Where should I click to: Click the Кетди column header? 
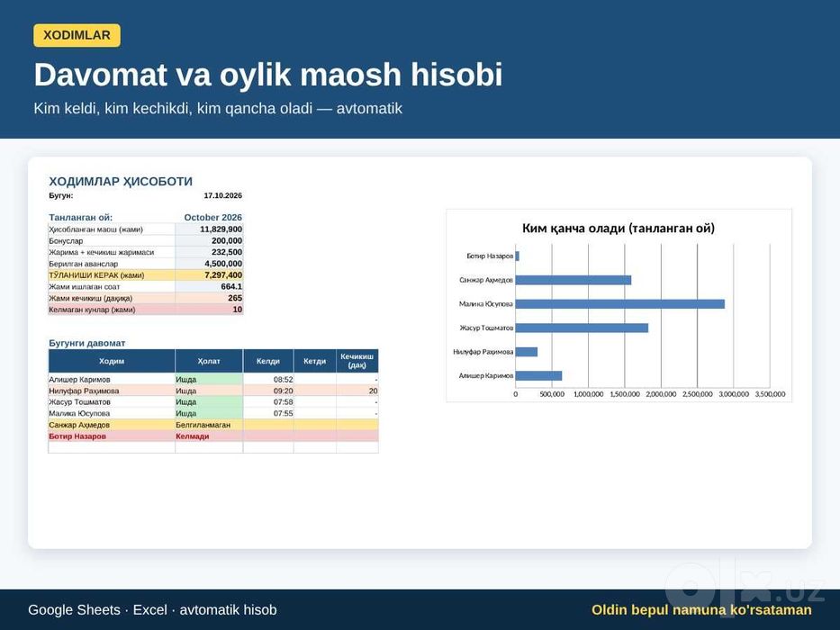pos(314,361)
